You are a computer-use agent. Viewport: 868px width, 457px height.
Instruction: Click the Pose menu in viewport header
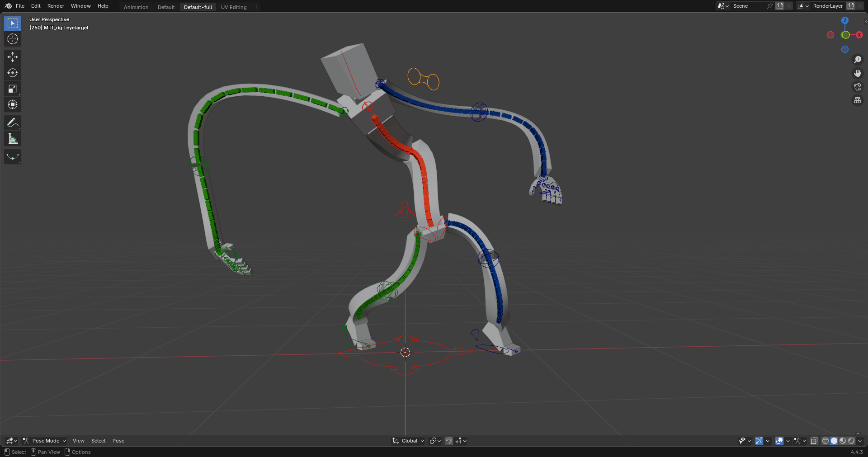pos(118,441)
